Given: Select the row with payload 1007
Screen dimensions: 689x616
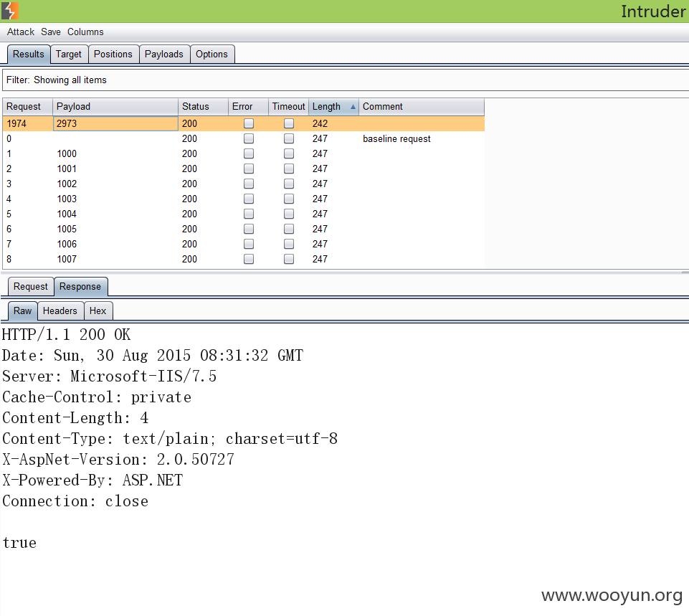Looking at the screenshot, I should (244, 259).
